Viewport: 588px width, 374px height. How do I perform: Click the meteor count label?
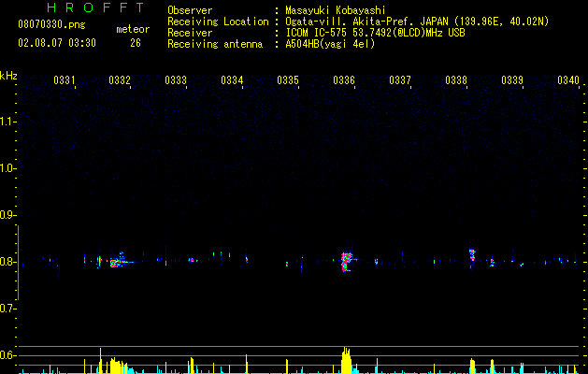[133, 29]
